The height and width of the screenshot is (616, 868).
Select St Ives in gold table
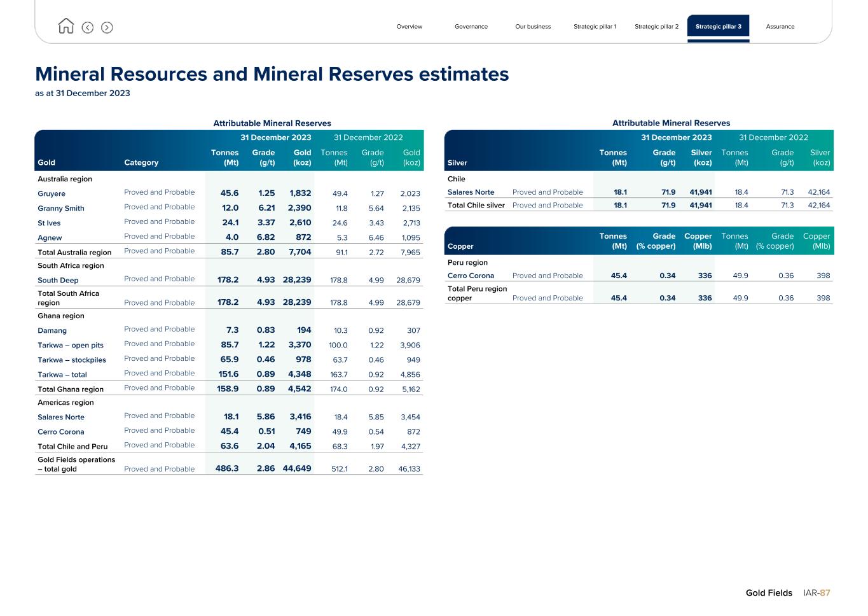coord(49,223)
